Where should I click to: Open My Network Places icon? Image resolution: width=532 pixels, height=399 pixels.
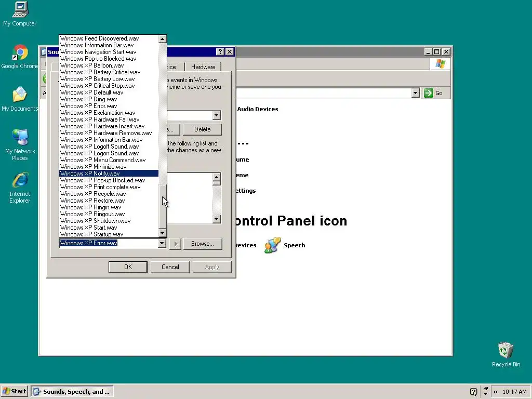(20, 144)
